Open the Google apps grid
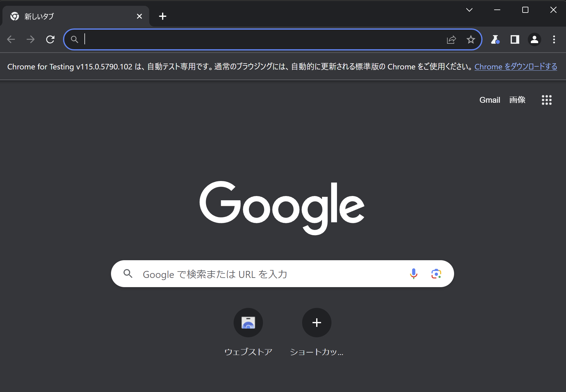Viewport: 566px width, 392px height. [546, 100]
